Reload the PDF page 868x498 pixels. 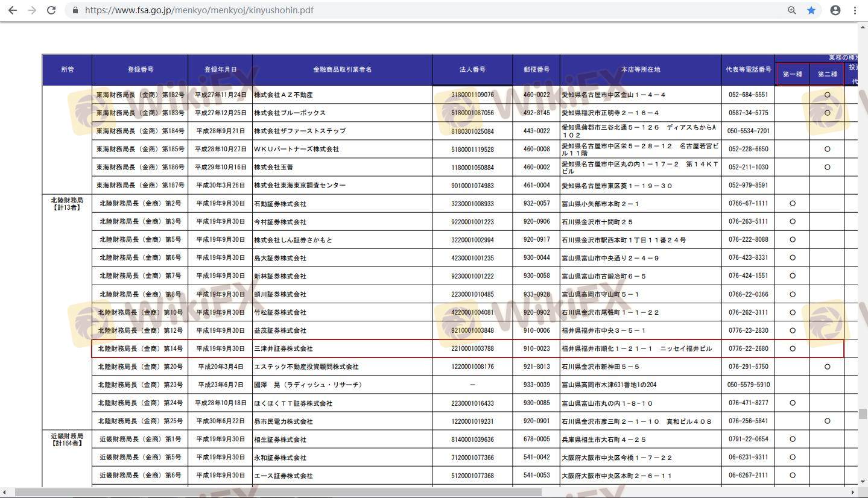(x=52, y=10)
